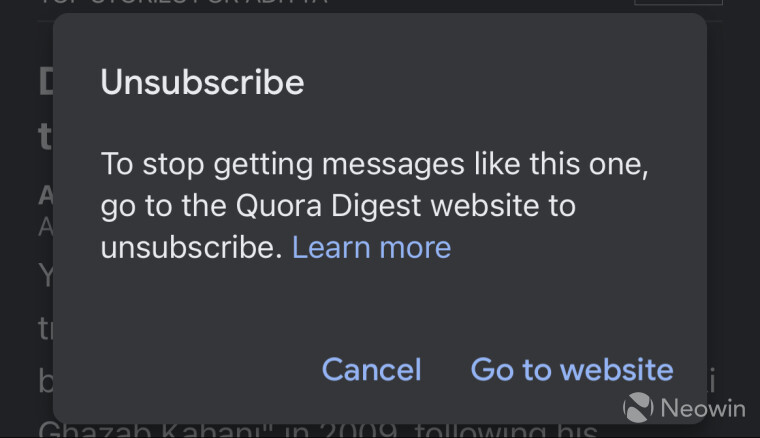
Task: Click the dimmed 'following his' text at bottom
Action: pos(506,431)
